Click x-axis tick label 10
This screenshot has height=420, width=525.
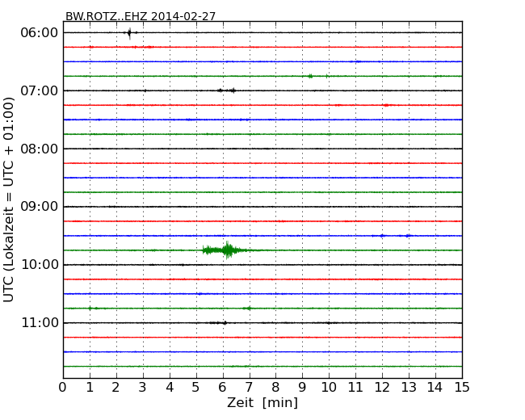click(329, 387)
